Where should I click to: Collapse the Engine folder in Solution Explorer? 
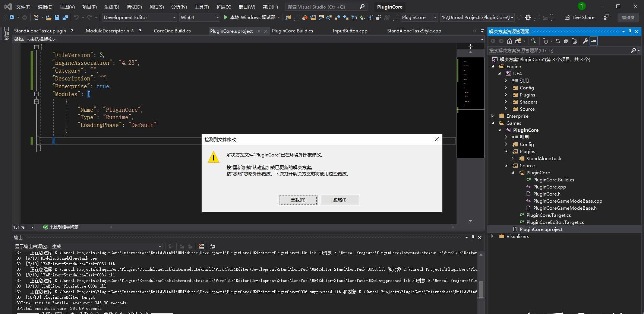(x=493, y=67)
